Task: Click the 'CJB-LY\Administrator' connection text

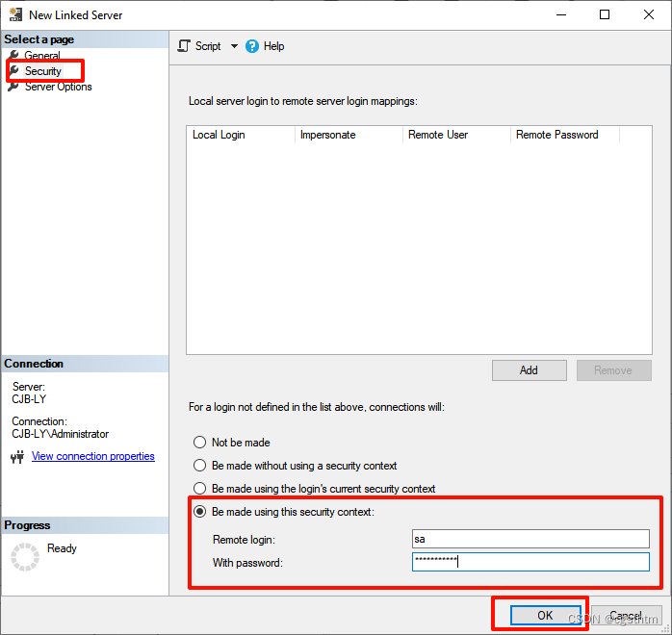Action: (x=60, y=434)
